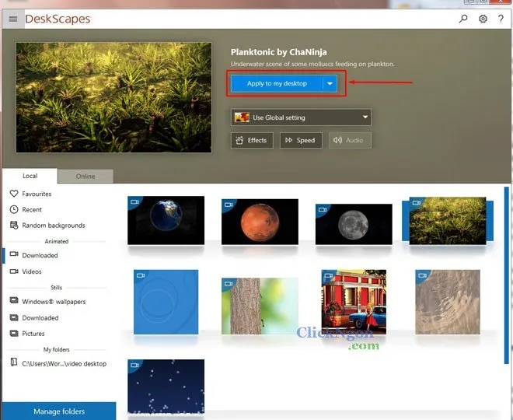Select Random backgrounds in sidebar

[53, 226]
